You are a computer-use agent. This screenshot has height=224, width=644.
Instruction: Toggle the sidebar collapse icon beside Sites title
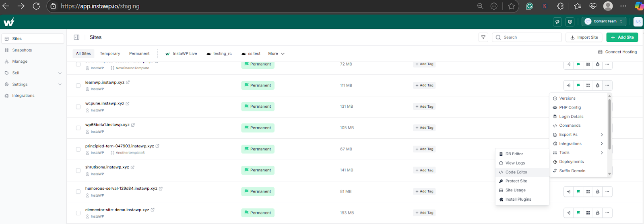76,37
